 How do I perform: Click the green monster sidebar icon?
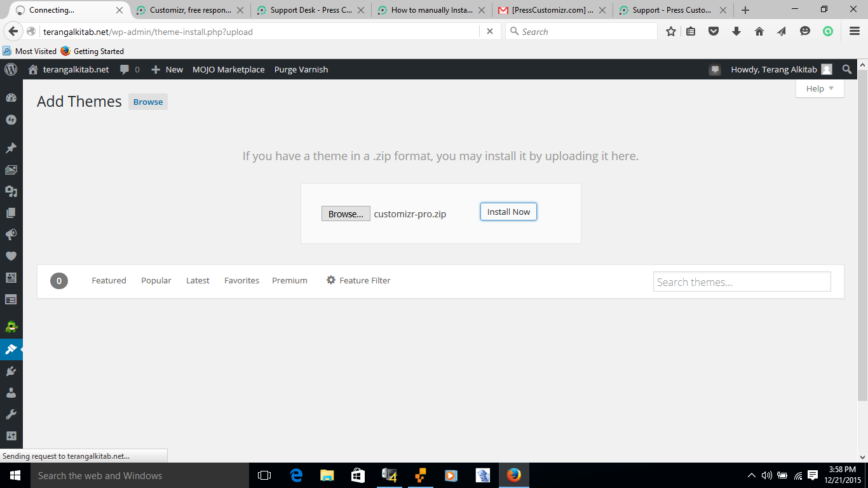point(11,327)
